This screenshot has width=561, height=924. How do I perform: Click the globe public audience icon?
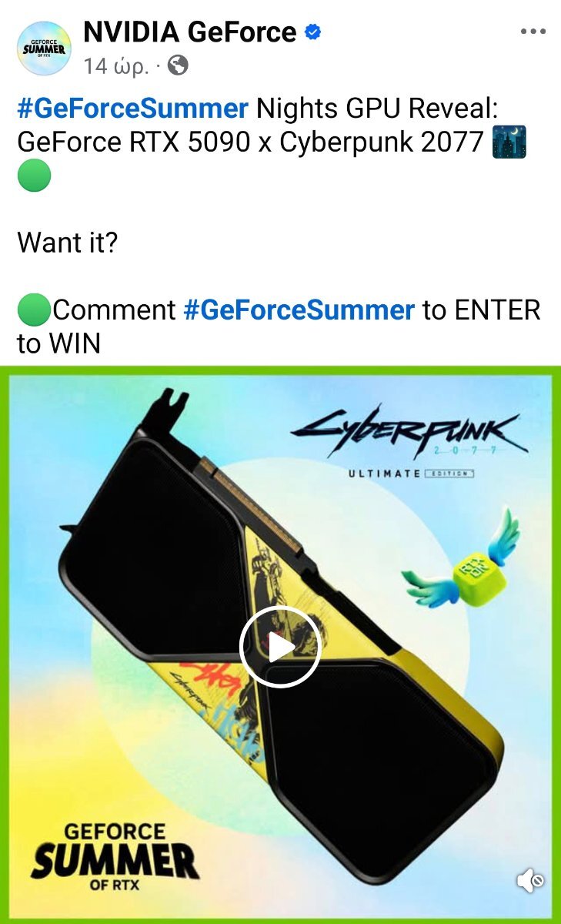(x=178, y=66)
